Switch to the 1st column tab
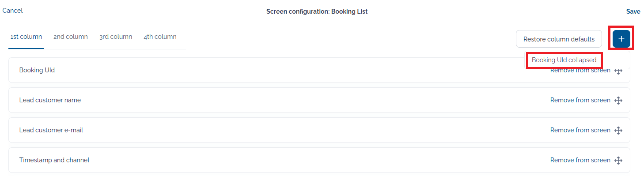The image size is (644, 176). (26, 37)
